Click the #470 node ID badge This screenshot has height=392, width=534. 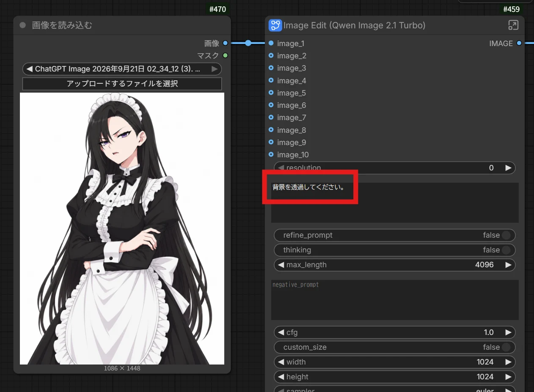point(217,9)
